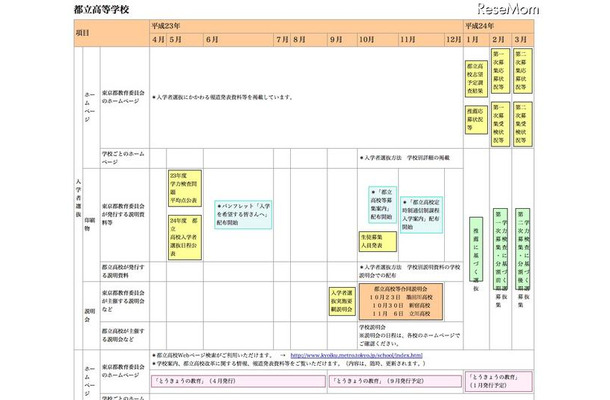Click the yellow 都立高校志望予定調査結果 box in January
This screenshot has height=400, width=610.
[476, 77]
